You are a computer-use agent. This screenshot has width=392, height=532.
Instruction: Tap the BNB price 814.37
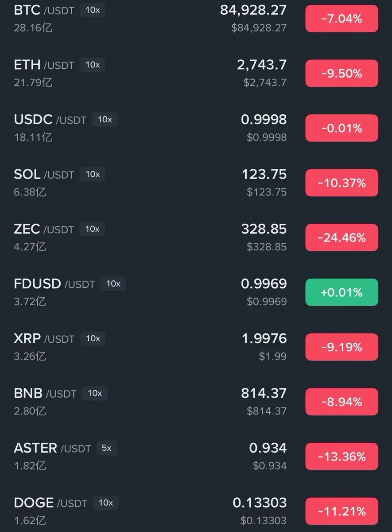(x=264, y=393)
